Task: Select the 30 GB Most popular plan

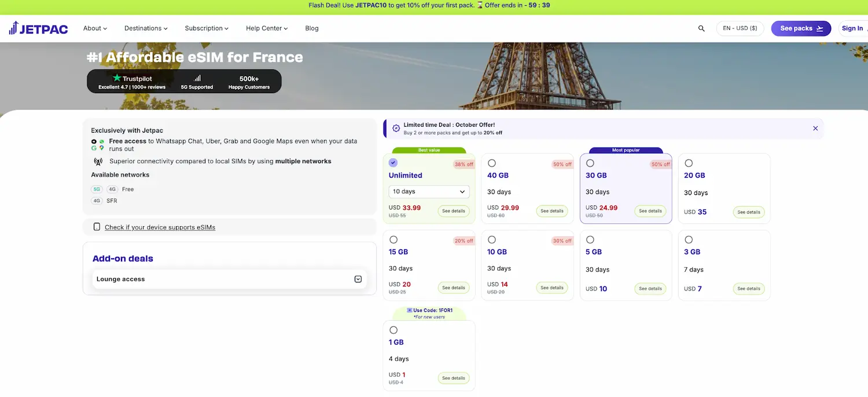Action: point(590,163)
